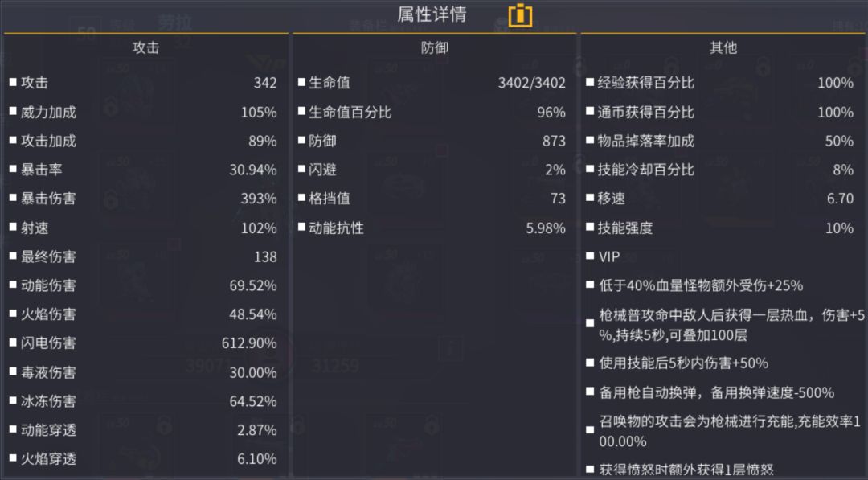Viewport: 868px width, 480px height.
Task: Click the 属性详情 panel title
Action: [432, 14]
